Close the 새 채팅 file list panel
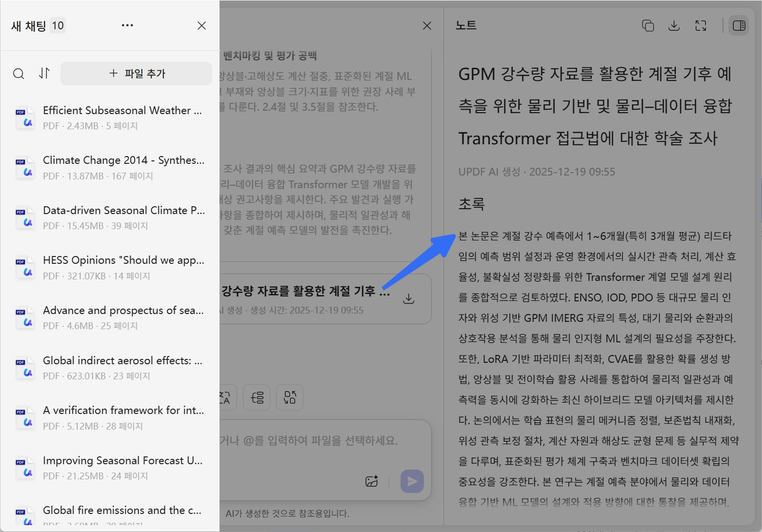 pos(201,25)
